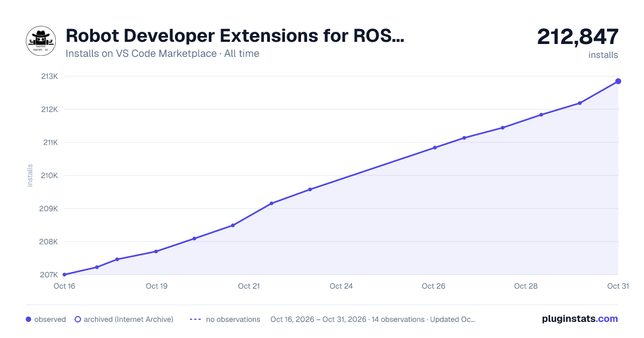Click the dashed 'no observations' legend line
This screenshot has width=644, height=338.
click(x=195, y=319)
